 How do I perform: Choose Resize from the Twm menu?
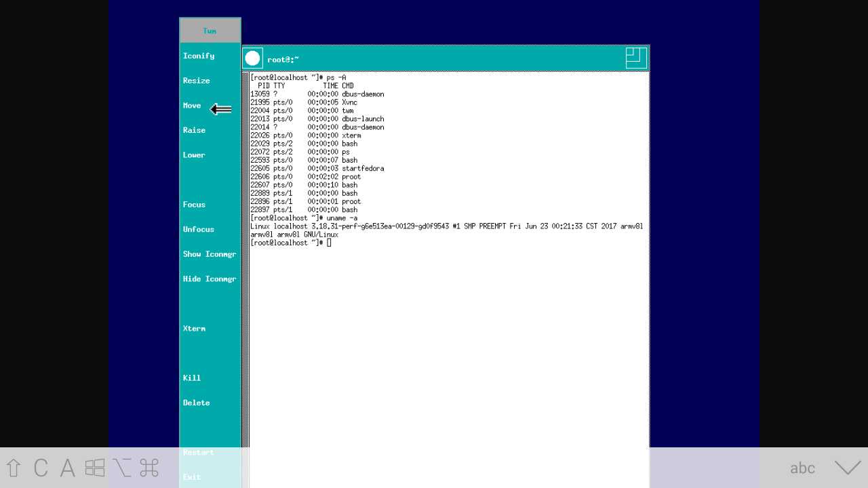[x=210, y=81]
